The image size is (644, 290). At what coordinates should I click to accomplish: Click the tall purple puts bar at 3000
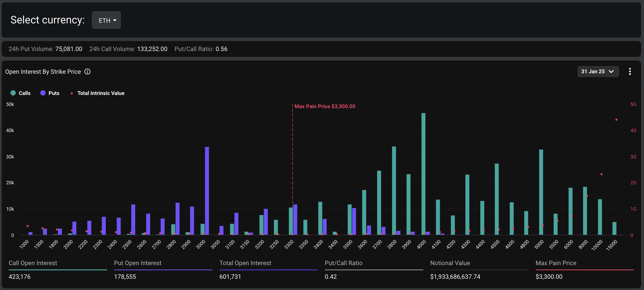click(207, 190)
